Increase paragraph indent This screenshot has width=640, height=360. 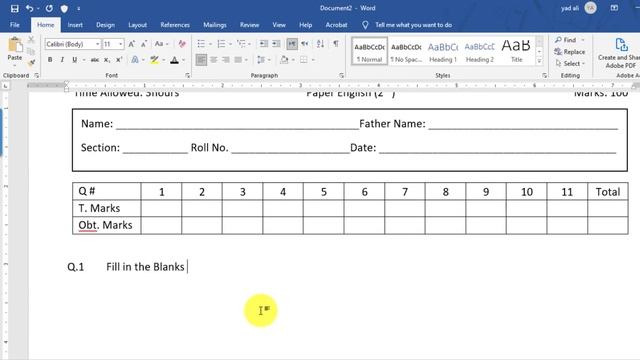(276, 44)
